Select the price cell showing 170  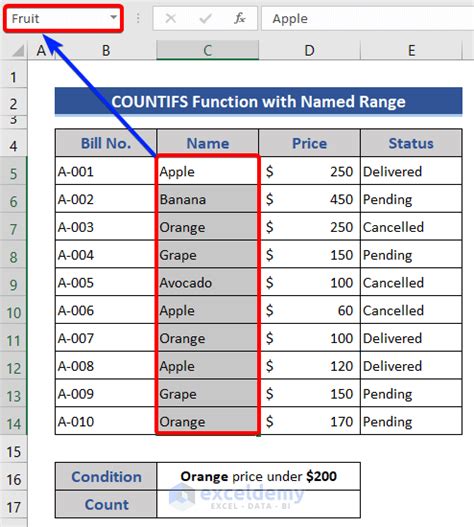(309, 421)
